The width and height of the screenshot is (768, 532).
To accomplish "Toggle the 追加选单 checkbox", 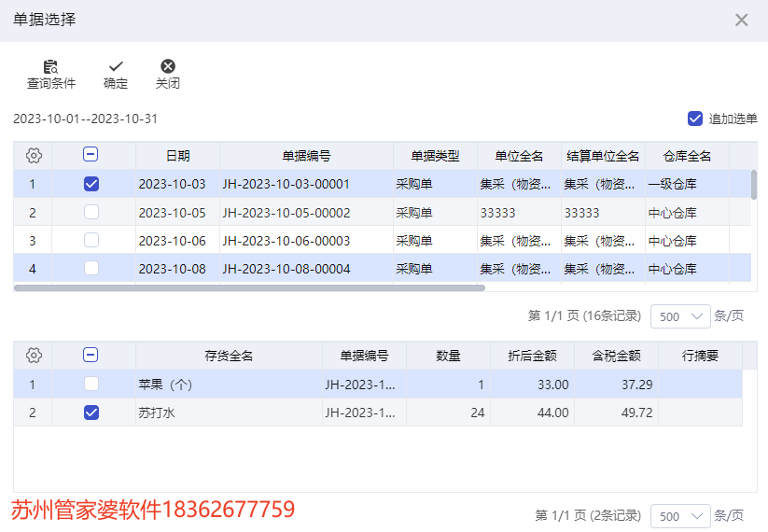I will click(695, 119).
